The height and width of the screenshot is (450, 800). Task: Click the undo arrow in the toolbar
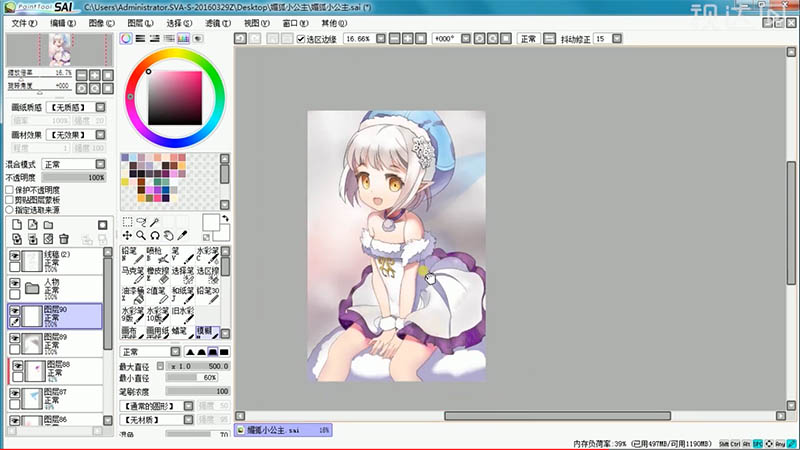tap(240, 39)
